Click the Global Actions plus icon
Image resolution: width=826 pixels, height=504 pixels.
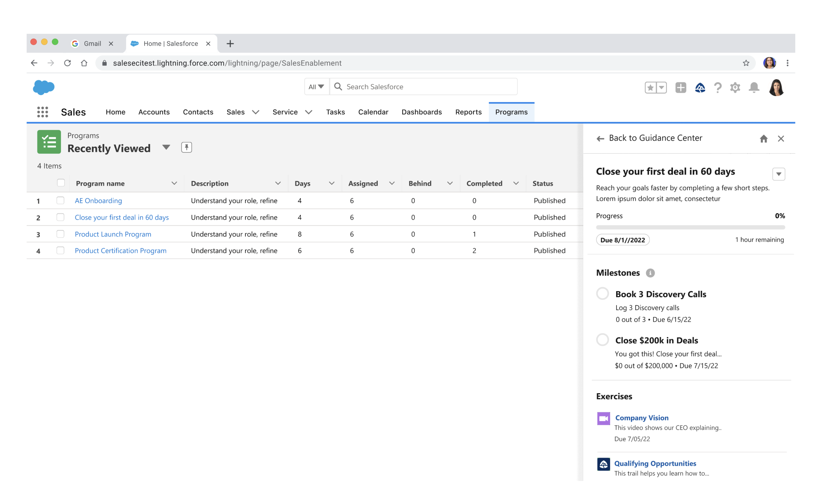680,87
